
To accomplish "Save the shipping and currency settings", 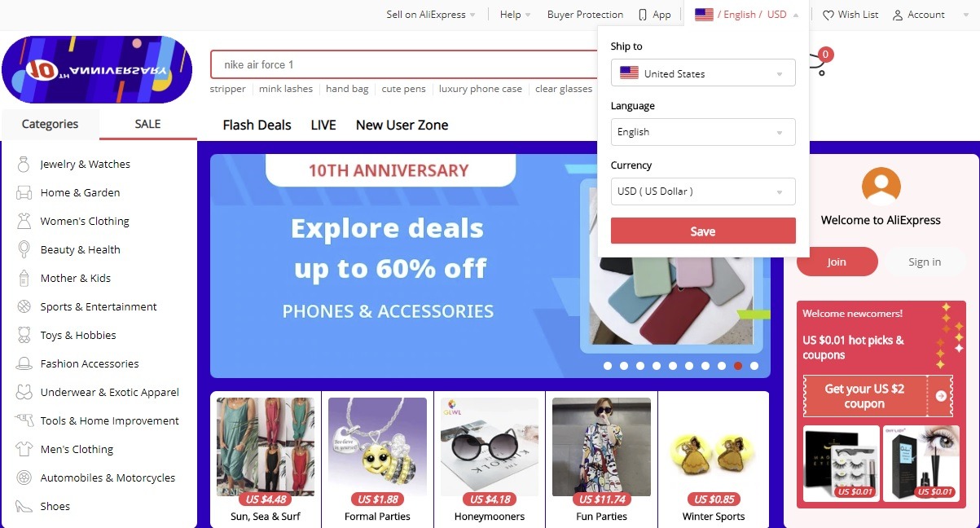I will [703, 231].
